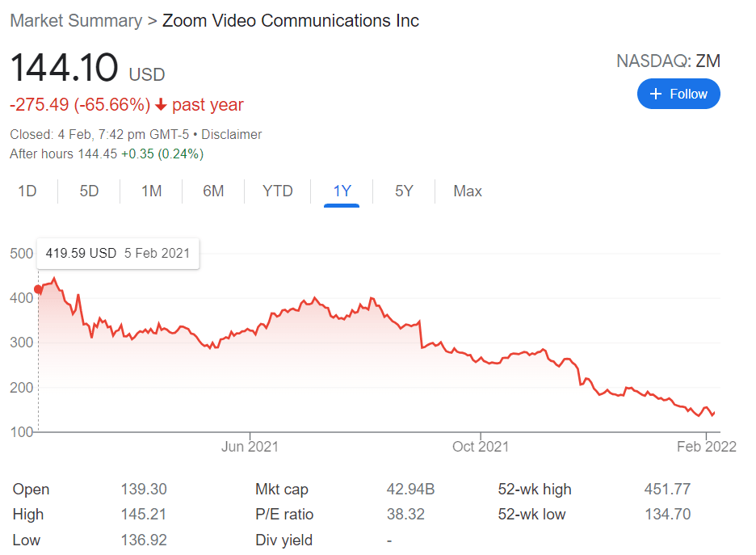The image size is (756, 555).
Task: Show the 5Y chart range
Action: tap(404, 191)
